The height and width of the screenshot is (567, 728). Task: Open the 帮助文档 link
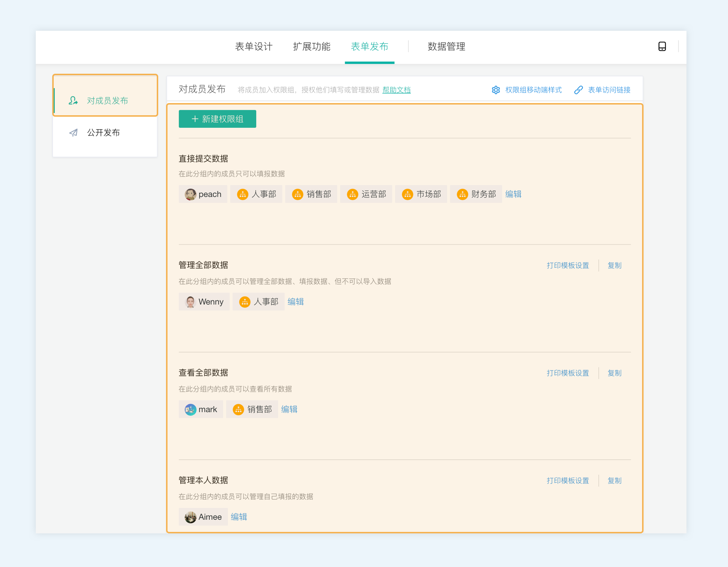396,90
